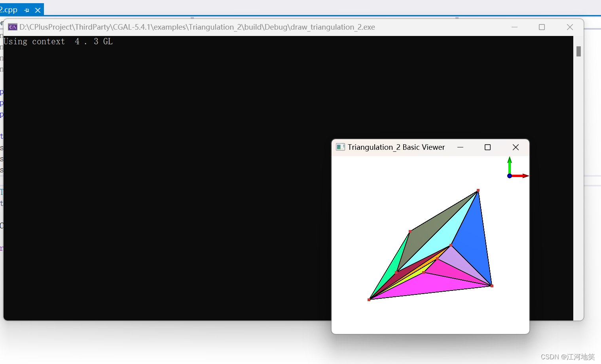This screenshot has height=364, width=601.
Task: Click the console scrollbar thumb
Action: (578, 51)
